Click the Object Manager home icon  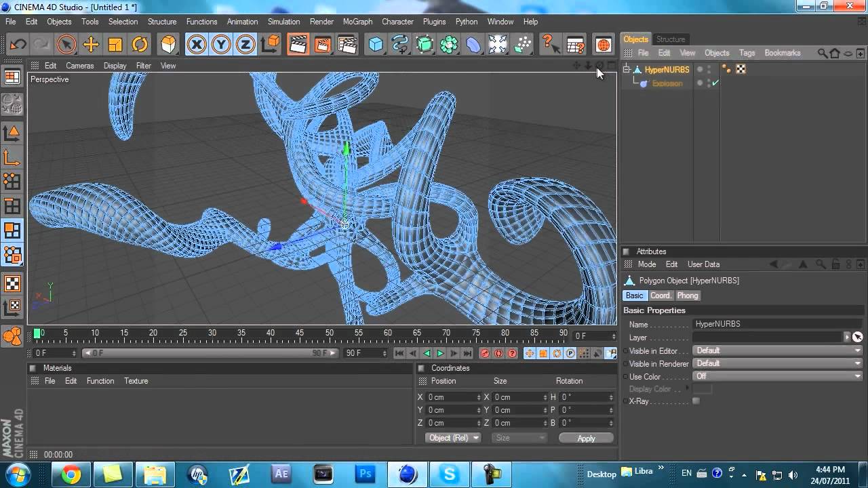click(835, 53)
